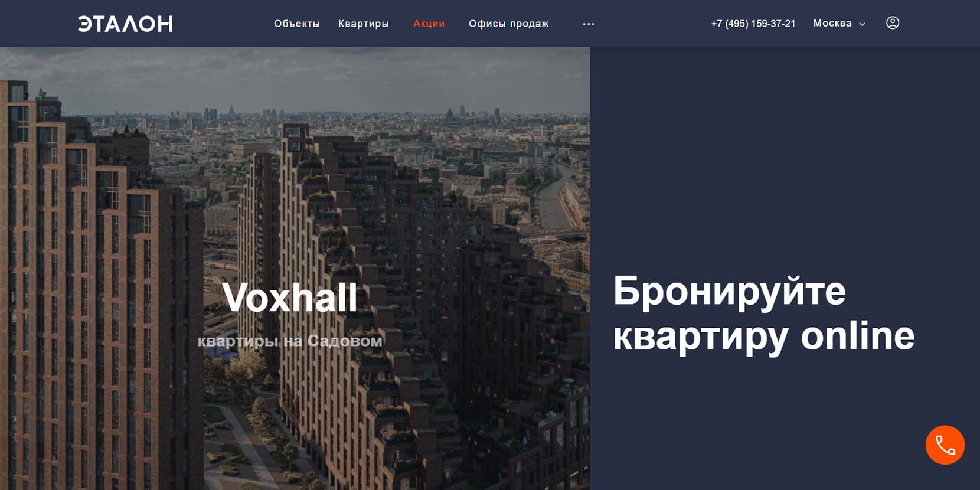Viewport: 980px width, 490px height.
Task: Click the dark blue promo panel background
Action: click(x=785, y=148)
